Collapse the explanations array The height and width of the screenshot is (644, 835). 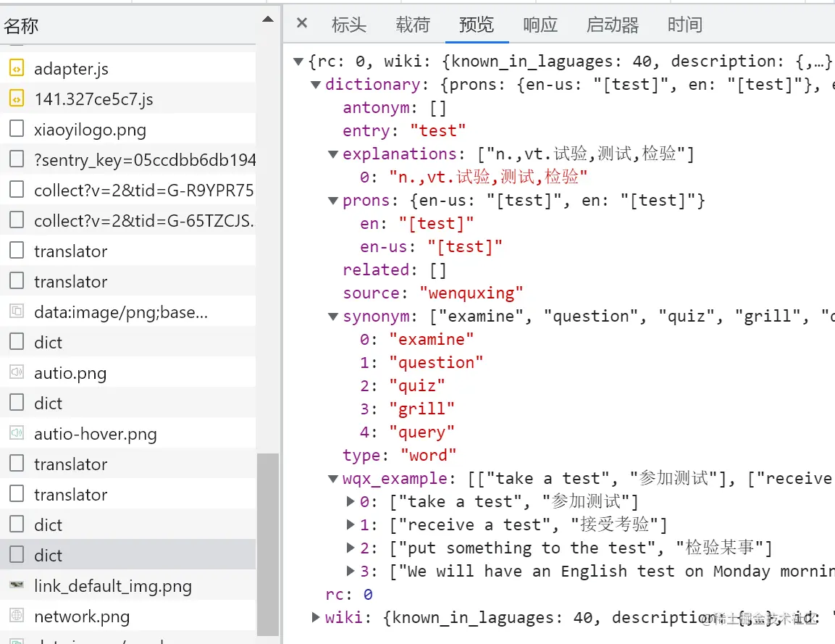[x=333, y=154]
